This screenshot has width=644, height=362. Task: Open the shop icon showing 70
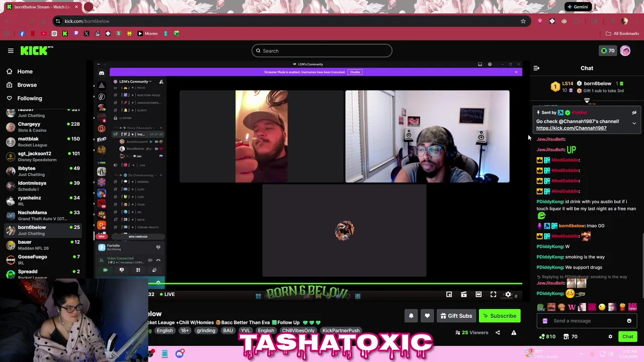[x=571, y=337]
